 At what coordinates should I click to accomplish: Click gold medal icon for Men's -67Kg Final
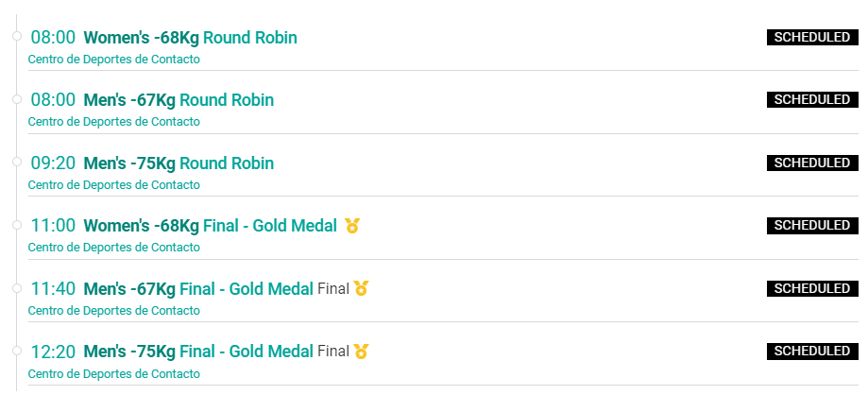[x=361, y=288]
